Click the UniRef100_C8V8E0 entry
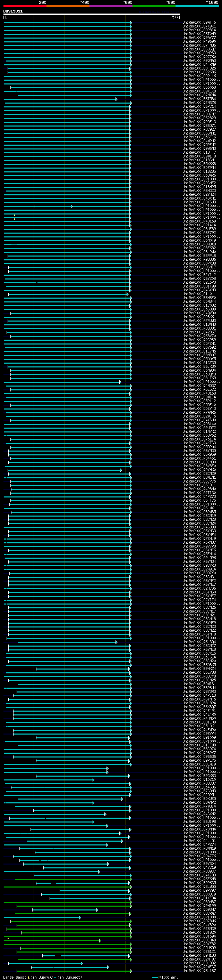222x980 pixels. (199, 465)
